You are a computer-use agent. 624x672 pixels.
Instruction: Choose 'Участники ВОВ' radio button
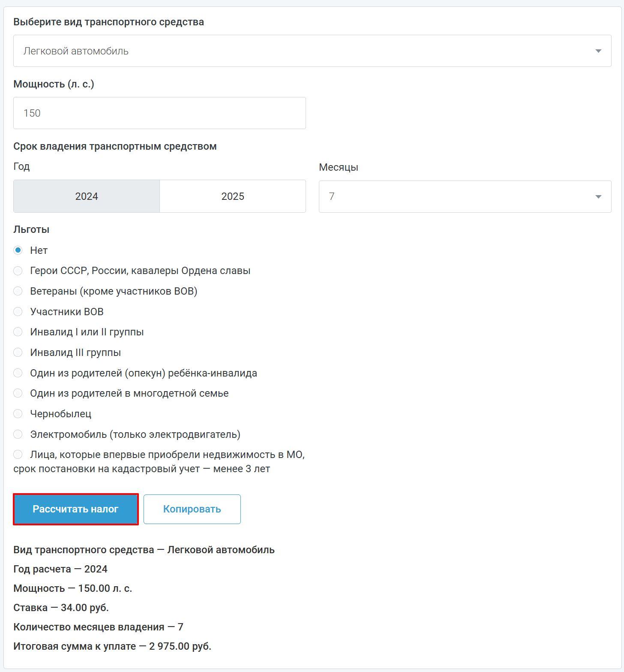coord(18,312)
